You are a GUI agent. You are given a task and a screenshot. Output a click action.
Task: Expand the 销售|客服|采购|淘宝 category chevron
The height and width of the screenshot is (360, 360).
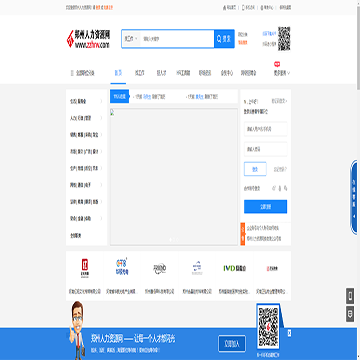point(101,135)
